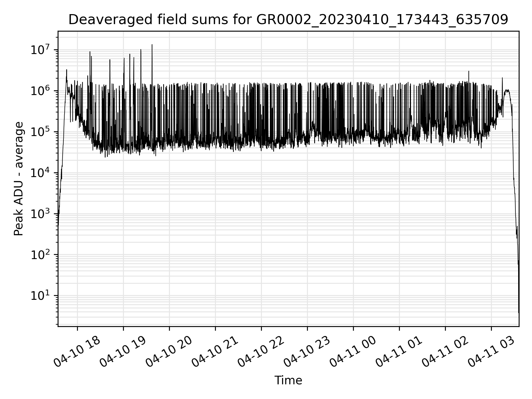Click the x tick label '04-10 19'

[x=123, y=352]
